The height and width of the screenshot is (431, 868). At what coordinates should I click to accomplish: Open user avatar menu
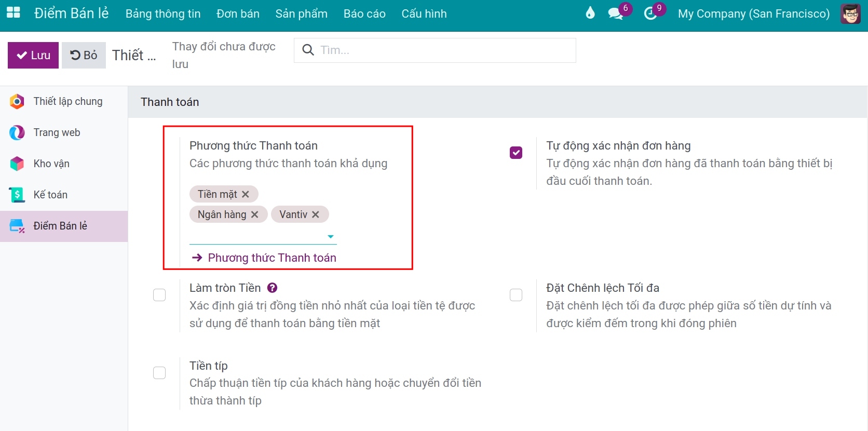pyautogui.click(x=850, y=14)
